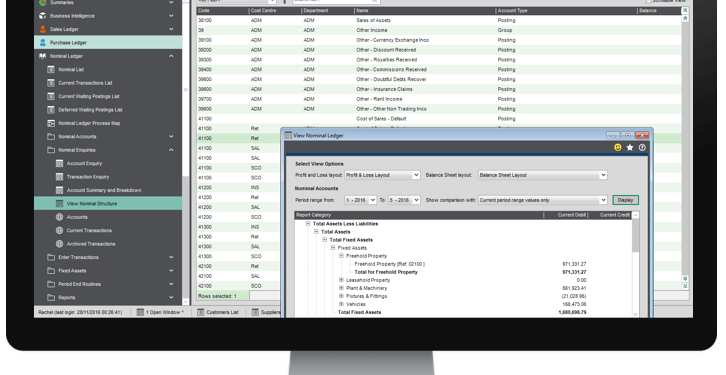
Task: Click the Period End Routines folder icon
Action: (51, 284)
